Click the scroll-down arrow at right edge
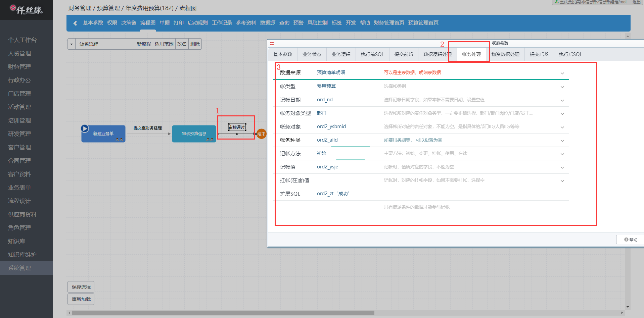 pos(628,307)
